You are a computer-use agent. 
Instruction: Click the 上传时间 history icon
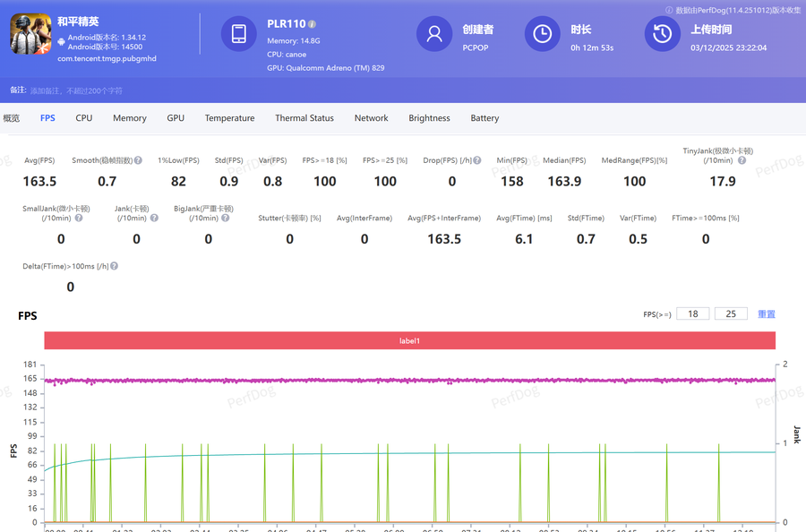point(663,34)
